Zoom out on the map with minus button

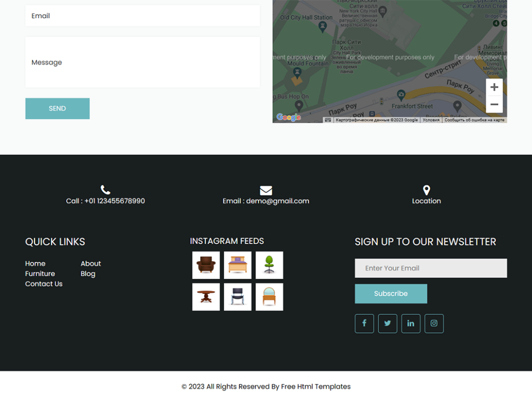pyautogui.click(x=494, y=104)
